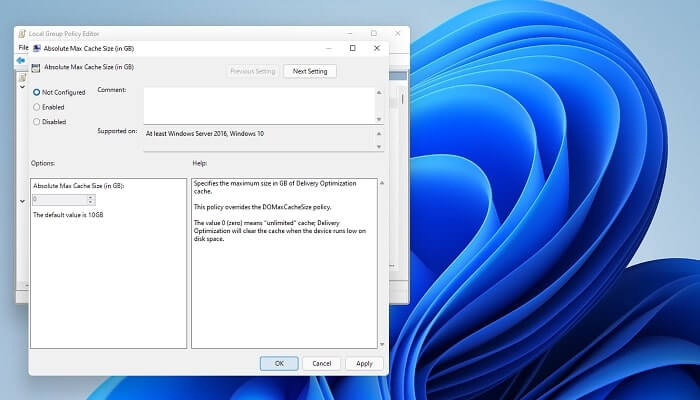
Task: Click inside the Comment text box
Action: click(x=258, y=105)
